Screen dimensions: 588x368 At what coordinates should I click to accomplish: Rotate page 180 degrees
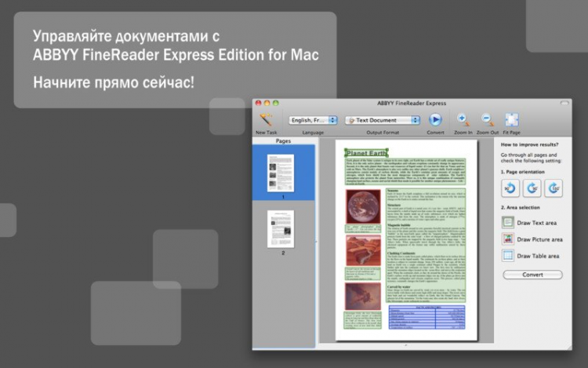coord(554,188)
